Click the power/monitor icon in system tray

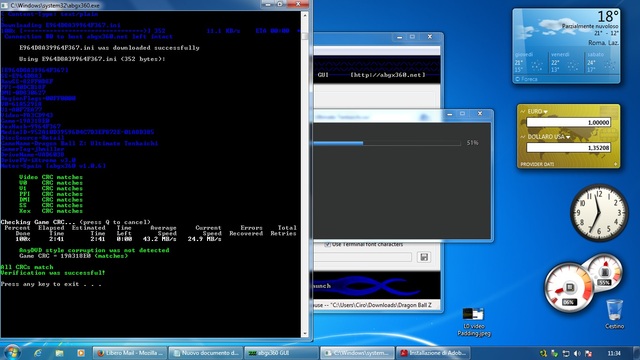(x=566, y=353)
